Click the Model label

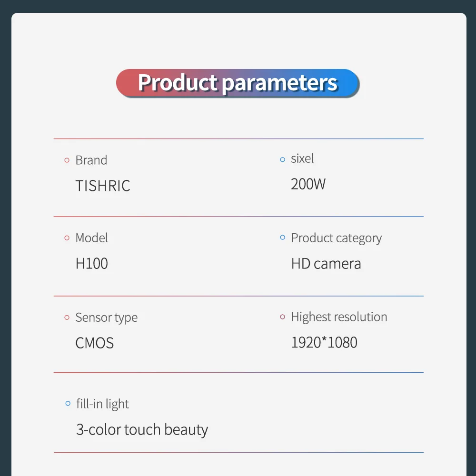click(x=91, y=238)
